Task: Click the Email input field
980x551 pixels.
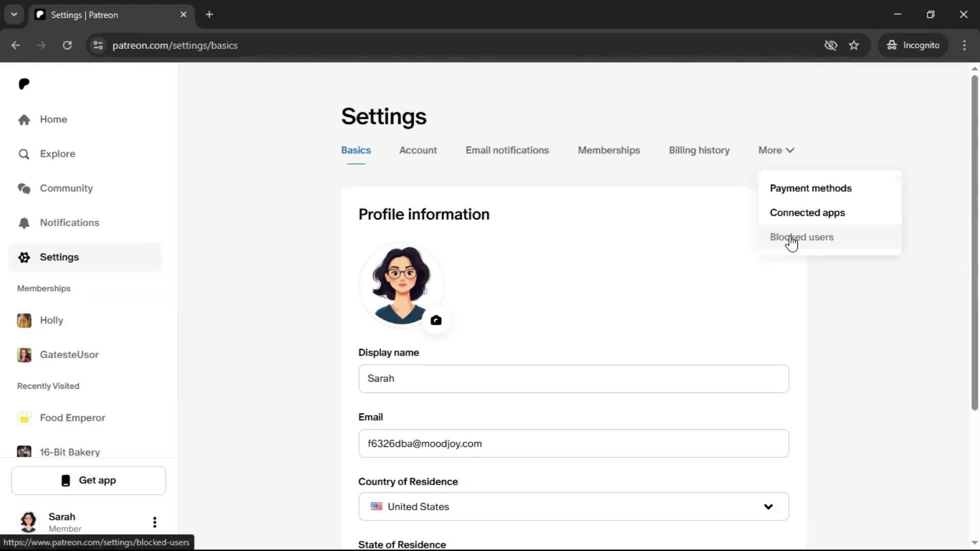Action: 574,443
